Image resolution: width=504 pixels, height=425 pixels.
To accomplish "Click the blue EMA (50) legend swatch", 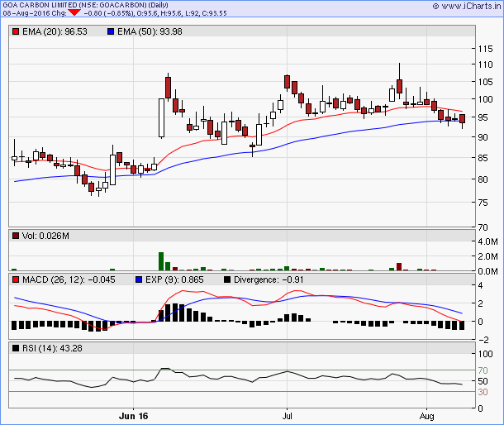I will tap(111, 31).
